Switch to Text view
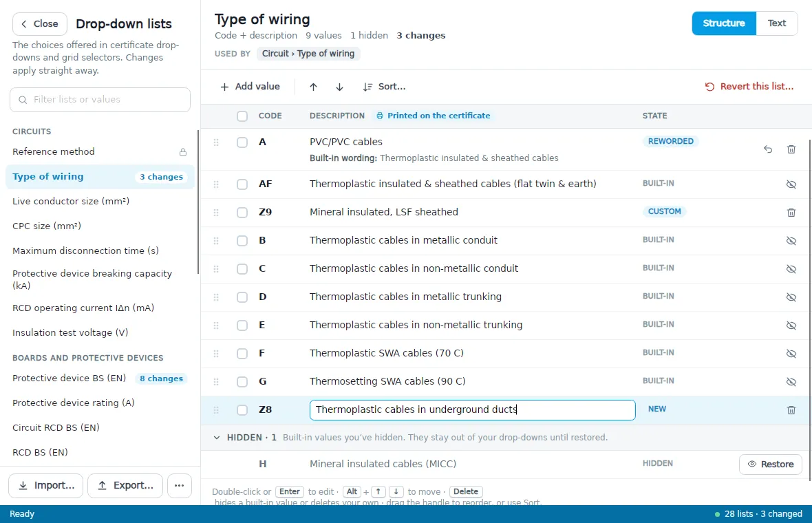 coord(776,23)
